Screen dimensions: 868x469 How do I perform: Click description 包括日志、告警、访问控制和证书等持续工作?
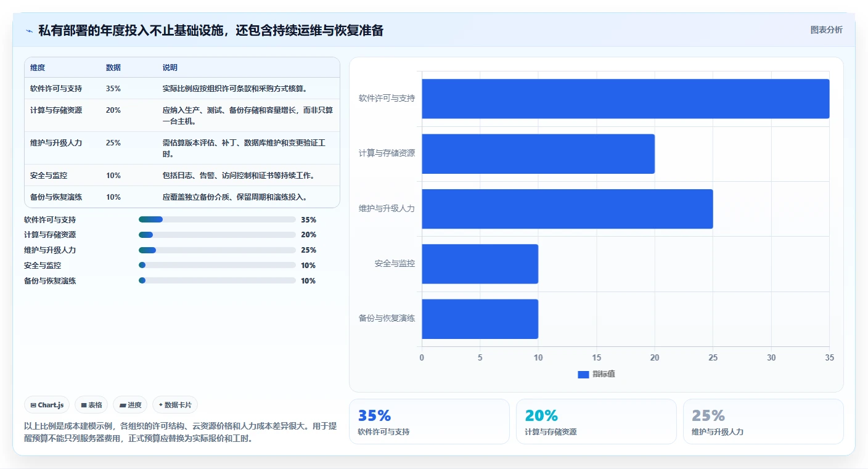(x=239, y=176)
